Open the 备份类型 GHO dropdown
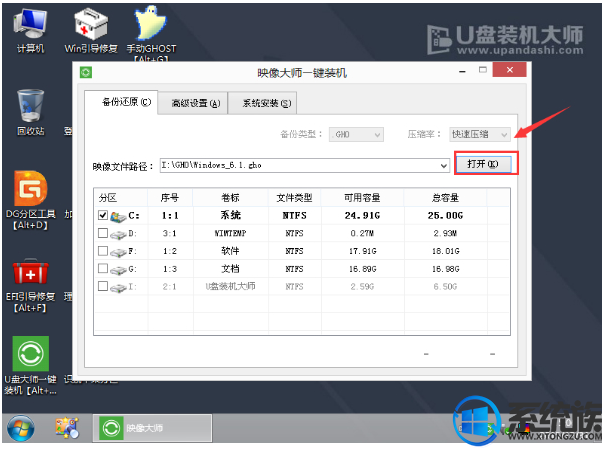Screen dimensions: 602x449 [356, 134]
